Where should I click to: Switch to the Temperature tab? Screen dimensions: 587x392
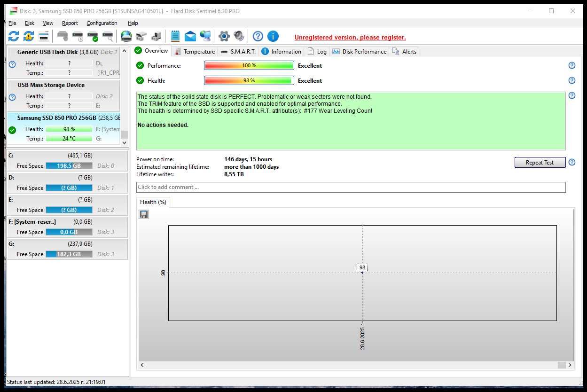pyautogui.click(x=195, y=51)
